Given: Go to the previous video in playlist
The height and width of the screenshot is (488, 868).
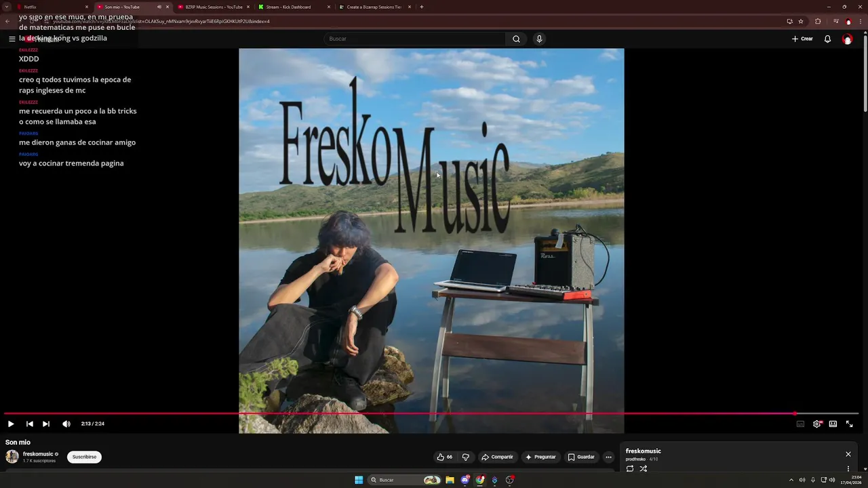Looking at the screenshot, I should click(x=30, y=424).
